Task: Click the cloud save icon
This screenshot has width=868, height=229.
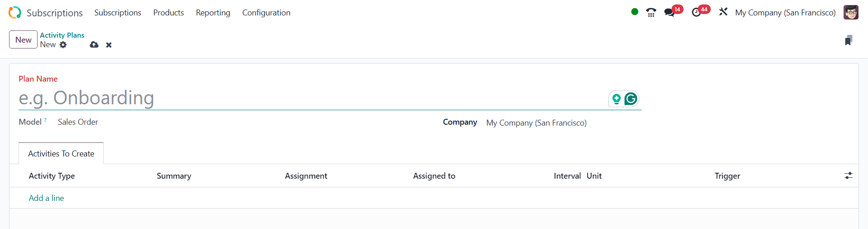Action: (94, 45)
